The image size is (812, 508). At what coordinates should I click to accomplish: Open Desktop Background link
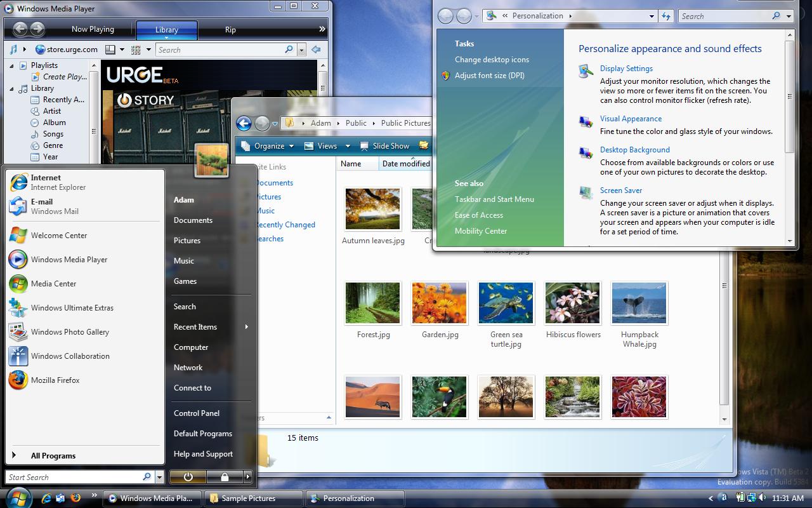pos(635,150)
